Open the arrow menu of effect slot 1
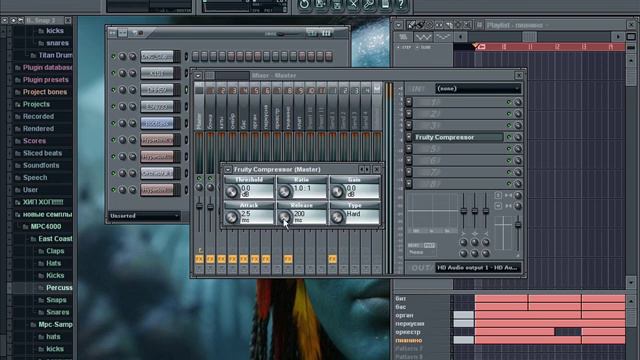The image size is (640, 360). point(409,102)
